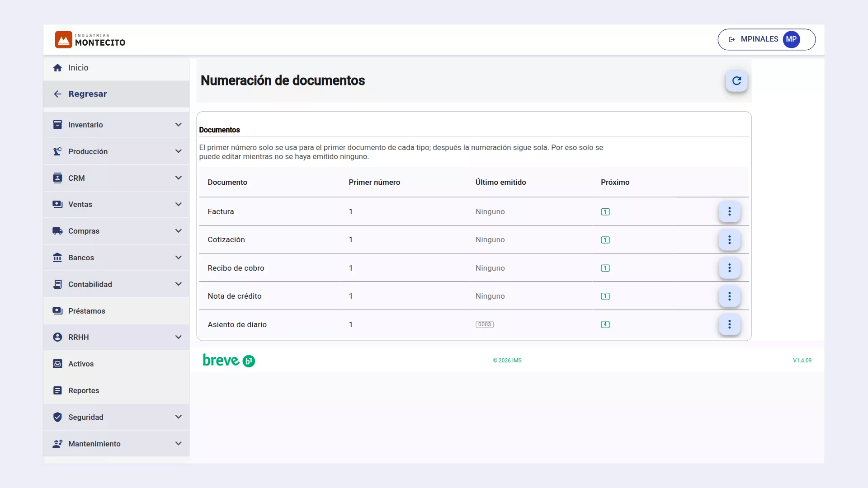Click Regresar to go back
The height and width of the screenshot is (488, 868).
click(116, 94)
